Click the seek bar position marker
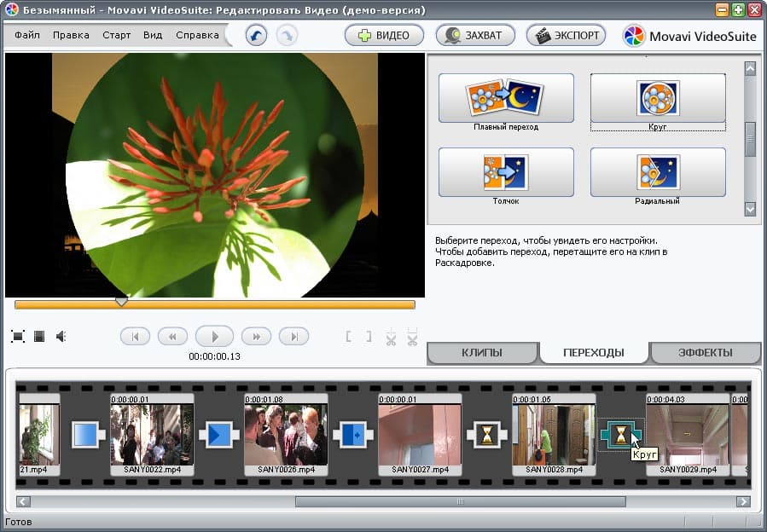 [121, 302]
